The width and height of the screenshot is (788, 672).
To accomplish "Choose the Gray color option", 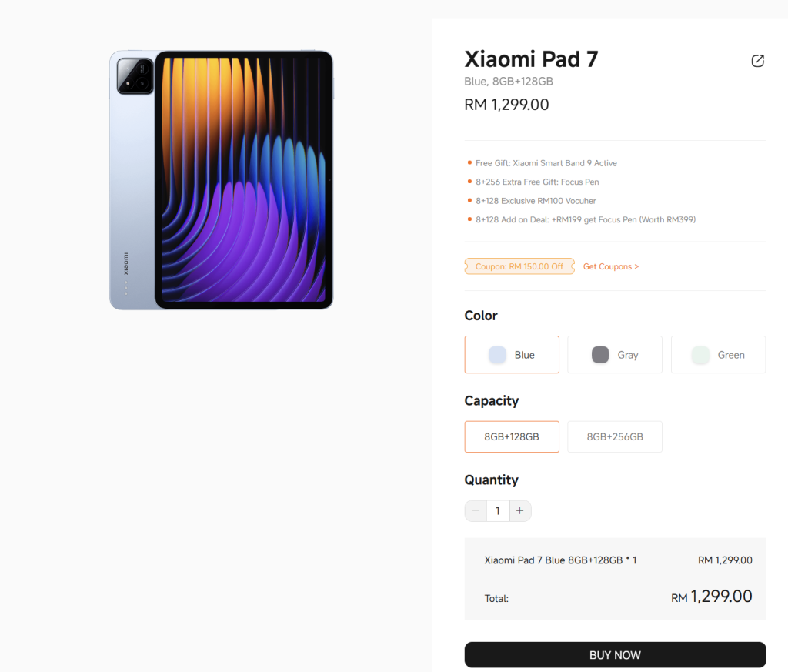I will (x=615, y=355).
